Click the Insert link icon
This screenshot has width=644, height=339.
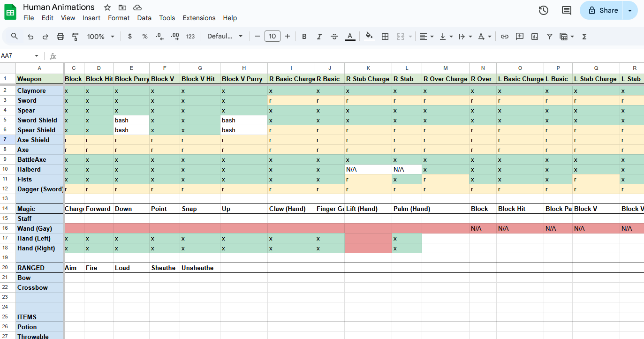pyautogui.click(x=505, y=36)
